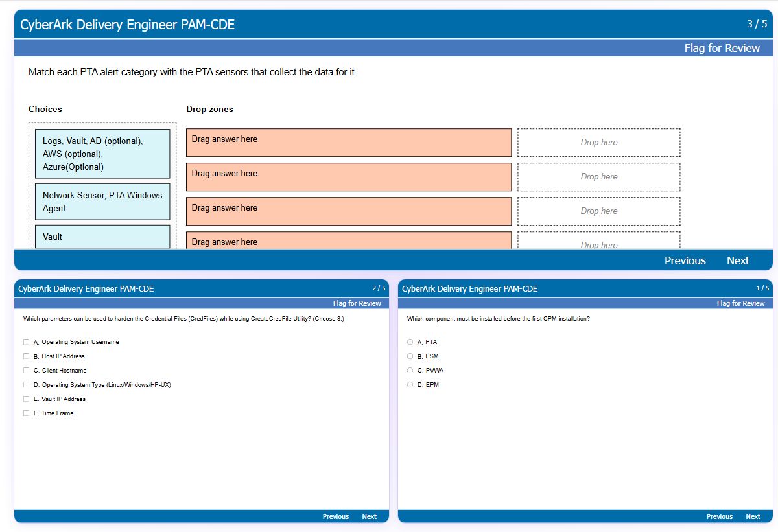Select radio option B PSM
778x532 pixels.
(x=410, y=356)
